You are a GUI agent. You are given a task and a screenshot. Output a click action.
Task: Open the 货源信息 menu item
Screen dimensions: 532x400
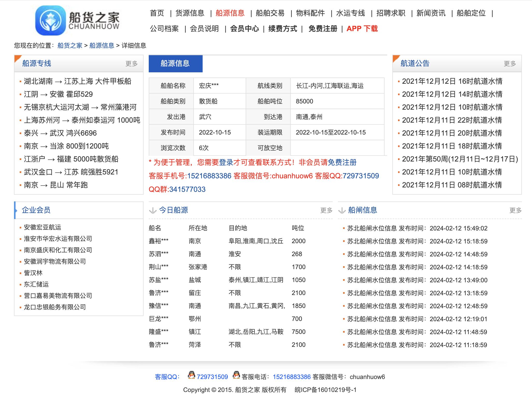pos(190,13)
